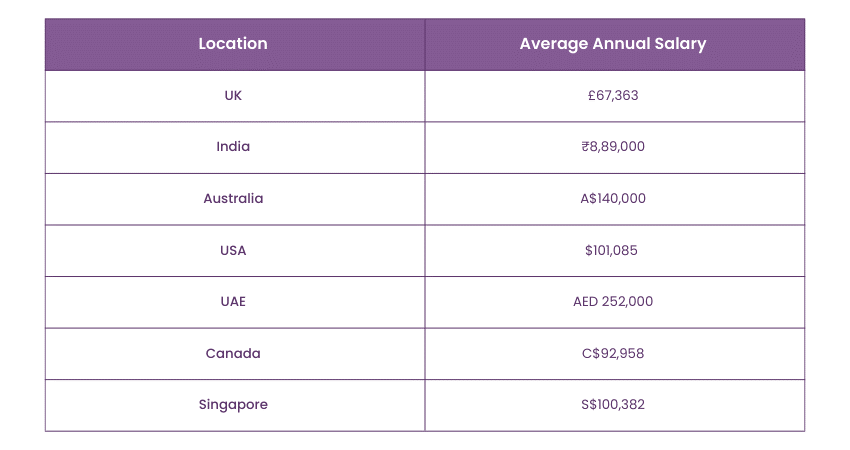This screenshot has width=850, height=450.
Task: Select the Canada location cell
Action: coord(233,353)
